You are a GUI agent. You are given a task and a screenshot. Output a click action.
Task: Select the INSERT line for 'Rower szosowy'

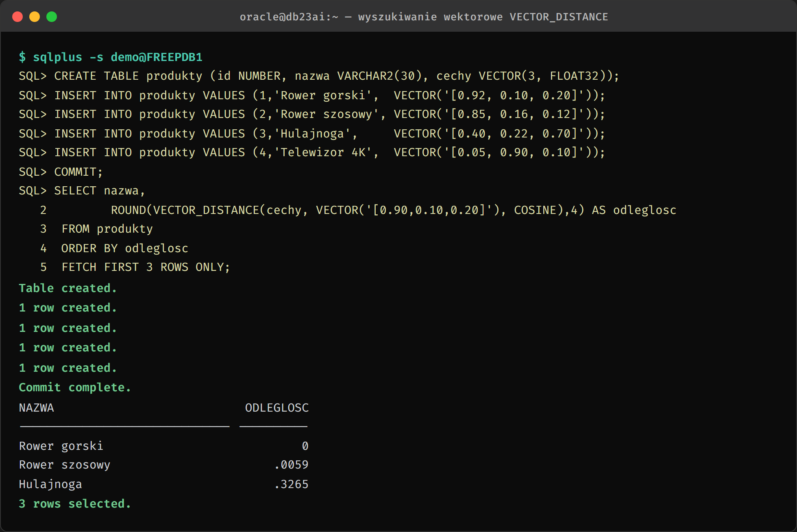click(x=312, y=114)
